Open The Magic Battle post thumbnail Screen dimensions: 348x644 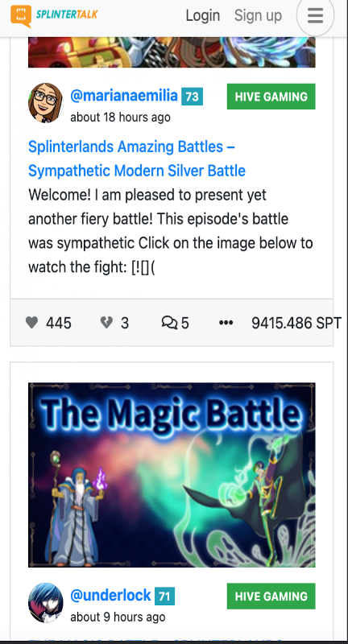tap(172, 475)
